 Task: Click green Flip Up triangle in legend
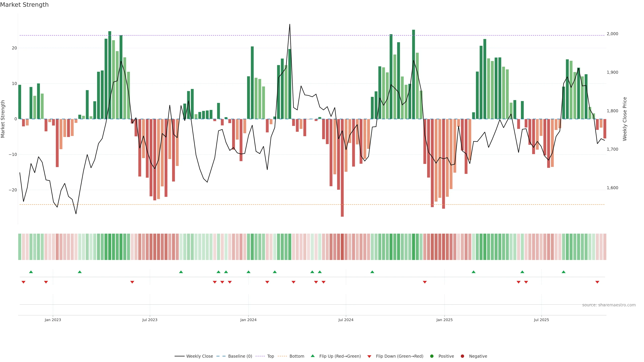(312, 356)
